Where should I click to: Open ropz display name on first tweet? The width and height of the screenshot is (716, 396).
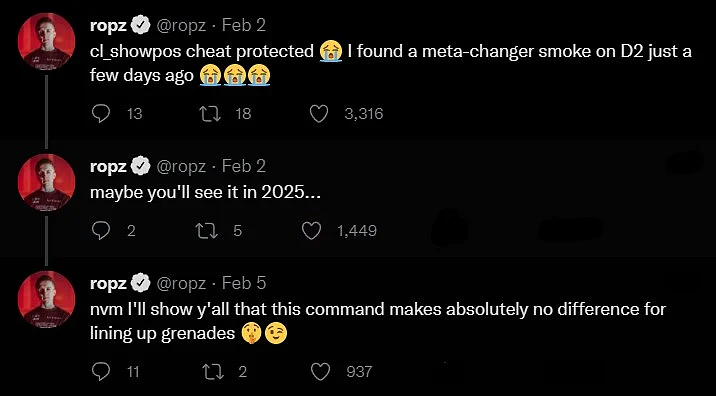click(108, 26)
